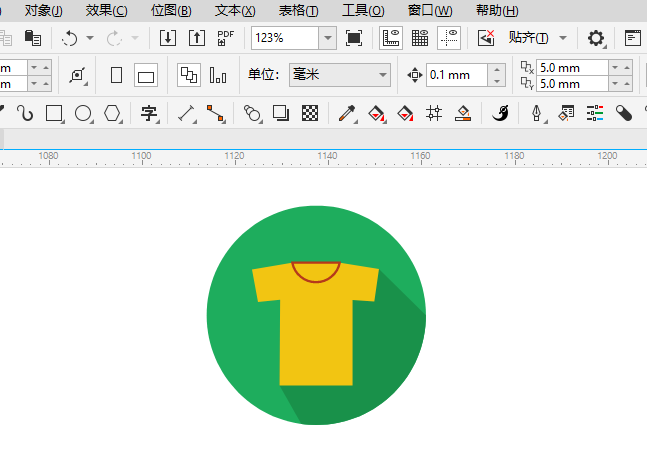Click the Redo arrow
Screen dimensions: 647x473
[x=114, y=38]
